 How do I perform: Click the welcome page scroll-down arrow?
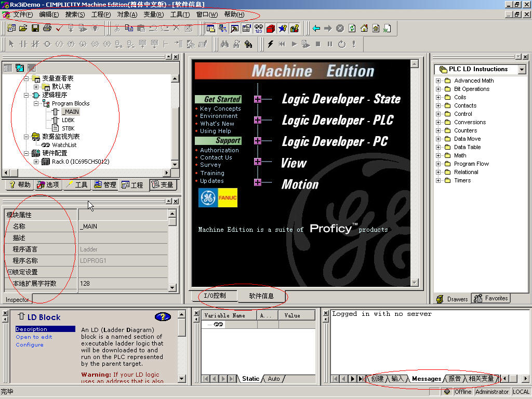tap(414, 282)
